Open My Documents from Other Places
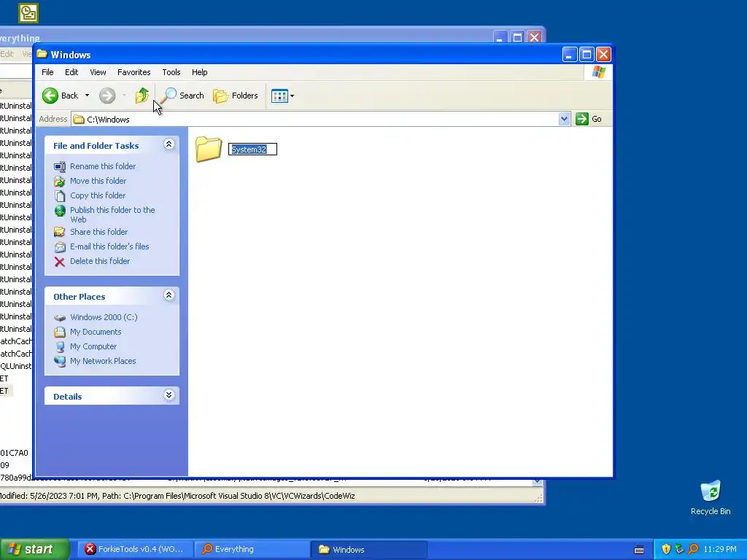Viewport: 747px width, 560px height. pos(96,332)
